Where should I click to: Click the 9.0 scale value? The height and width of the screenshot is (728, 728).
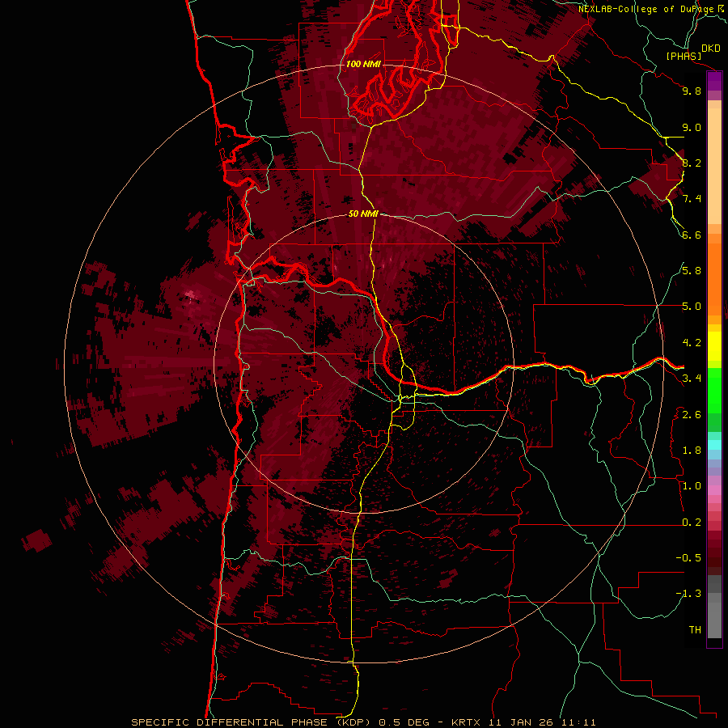[692, 127]
